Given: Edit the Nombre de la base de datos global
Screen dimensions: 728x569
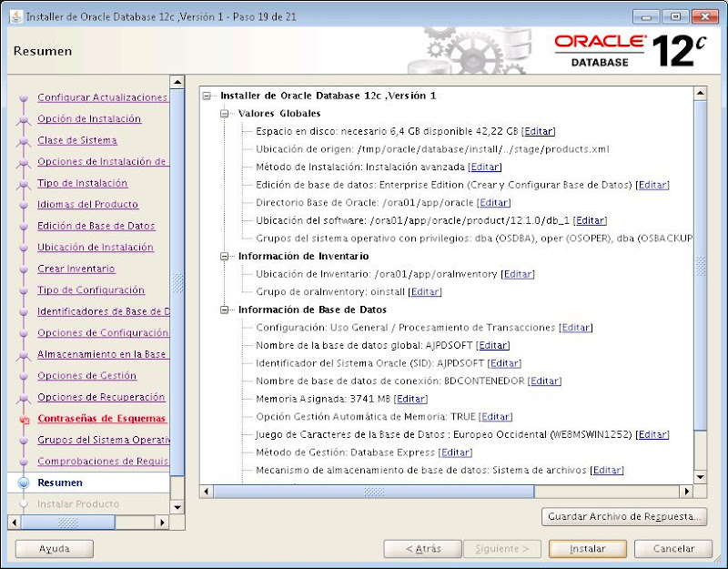Looking at the screenshot, I should click(492, 345).
